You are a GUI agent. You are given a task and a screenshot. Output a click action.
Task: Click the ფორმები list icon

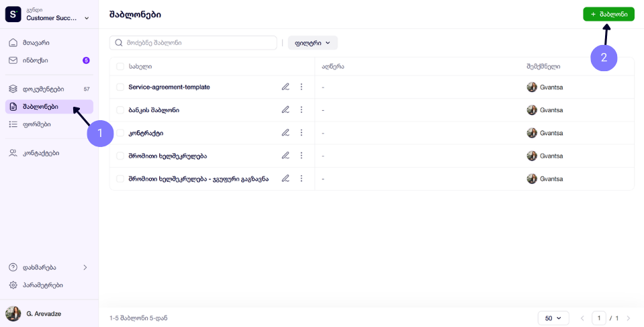click(x=13, y=124)
